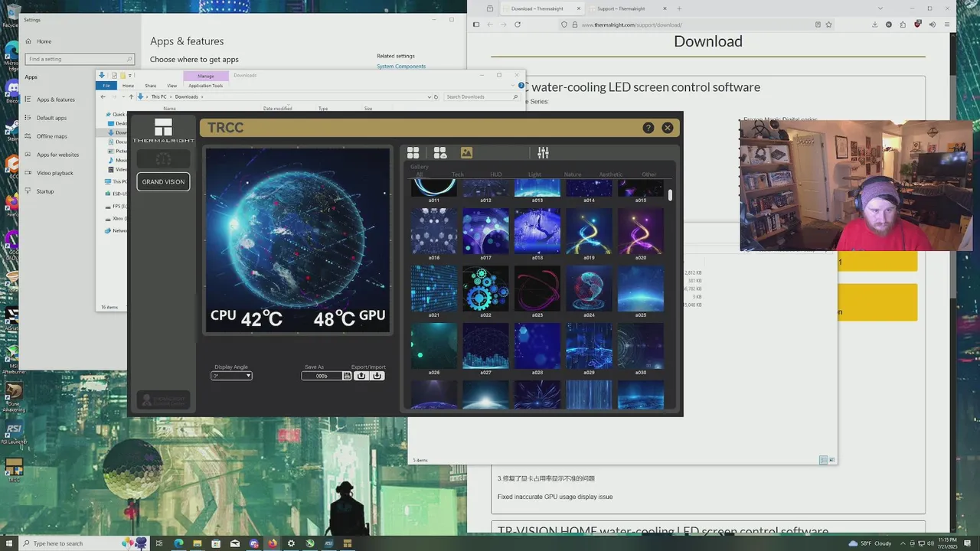Click the Save As name field

[x=322, y=376]
